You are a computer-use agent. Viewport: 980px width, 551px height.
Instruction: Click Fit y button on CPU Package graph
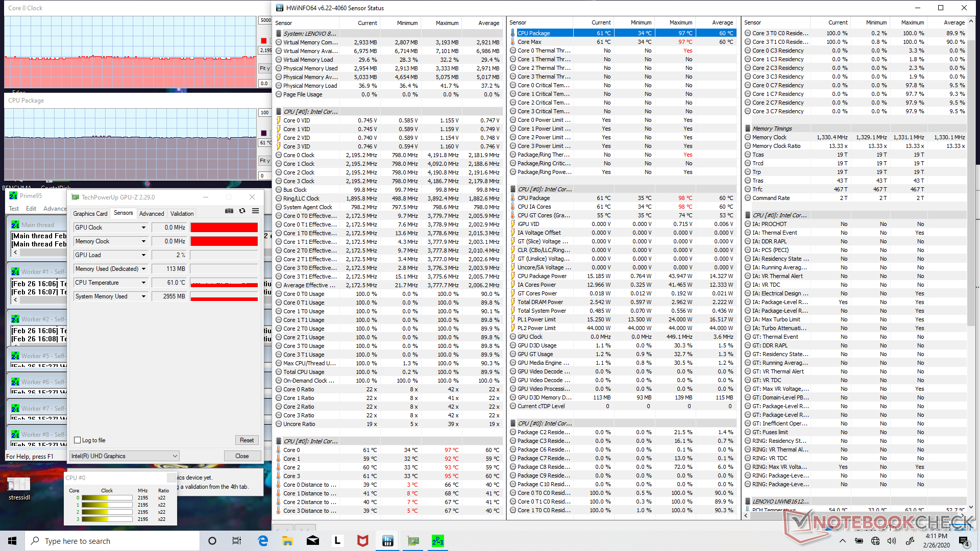point(265,161)
